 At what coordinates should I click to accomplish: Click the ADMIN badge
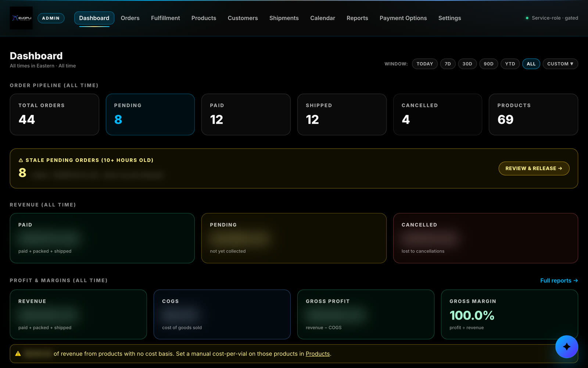[51, 18]
